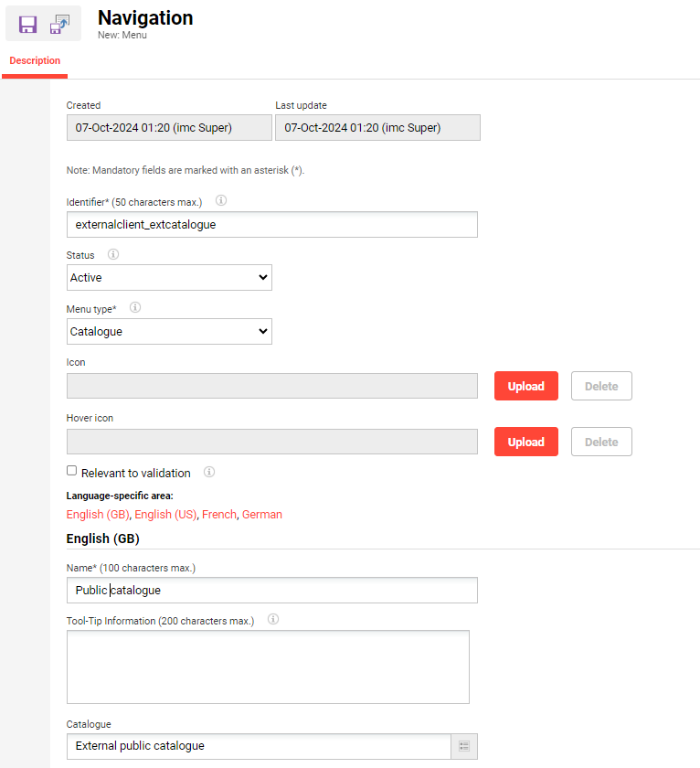Switch to the French language link
Image resolution: width=700 pixels, height=768 pixels.
pos(219,515)
